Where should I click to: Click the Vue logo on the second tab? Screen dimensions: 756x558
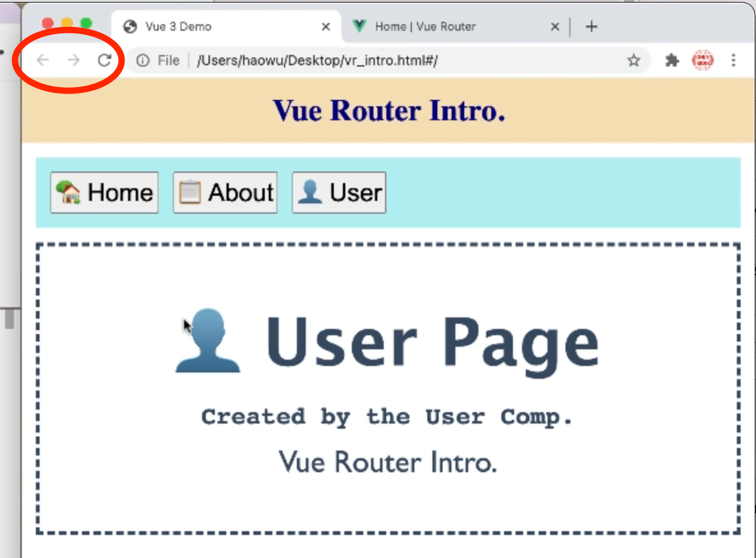tap(361, 26)
